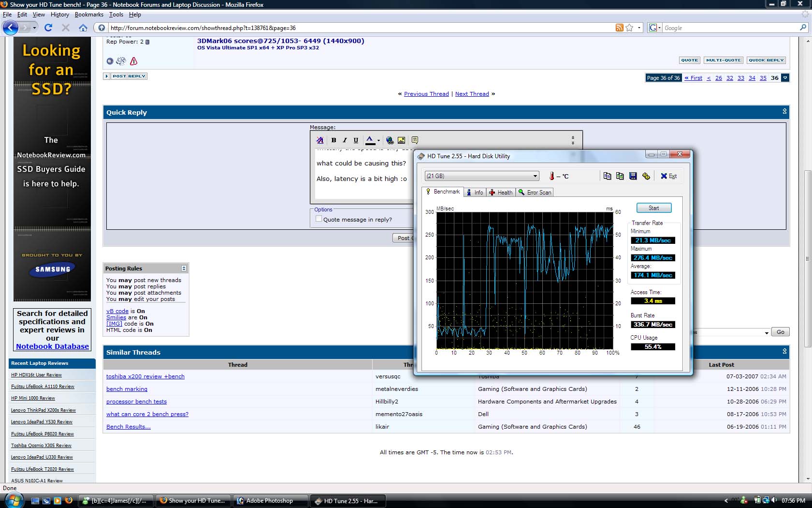Wrap selection in quote tags icon
The width and height of the screenshot is (812, 508).
click(x=415, y=140)
